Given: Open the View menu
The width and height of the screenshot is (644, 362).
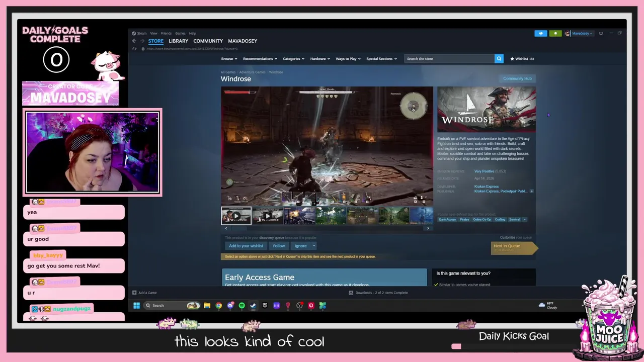Looking at the screenshot, I should [x=153, y=33].
